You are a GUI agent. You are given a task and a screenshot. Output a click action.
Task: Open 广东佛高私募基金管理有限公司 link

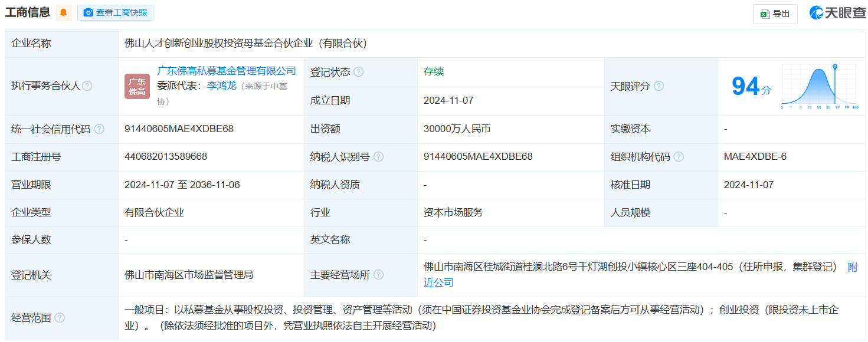227,71
